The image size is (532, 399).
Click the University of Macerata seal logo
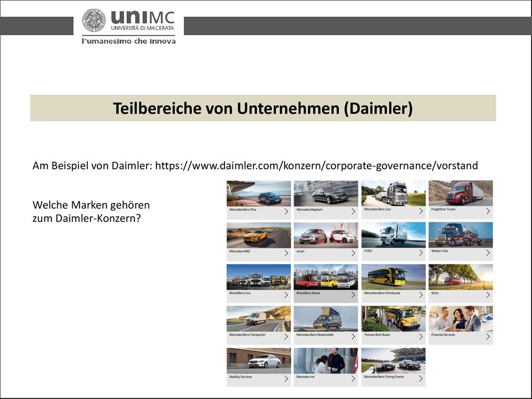point(94,20)
